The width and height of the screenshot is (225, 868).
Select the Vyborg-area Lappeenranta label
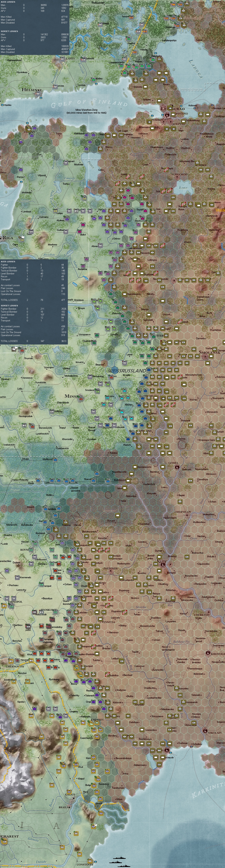coord(117,62)
